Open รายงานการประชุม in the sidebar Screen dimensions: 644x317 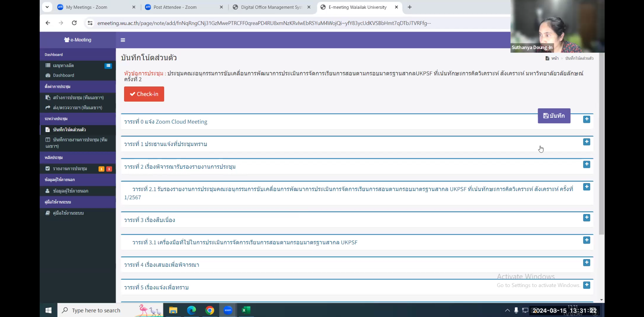click(x=70, y=169)
